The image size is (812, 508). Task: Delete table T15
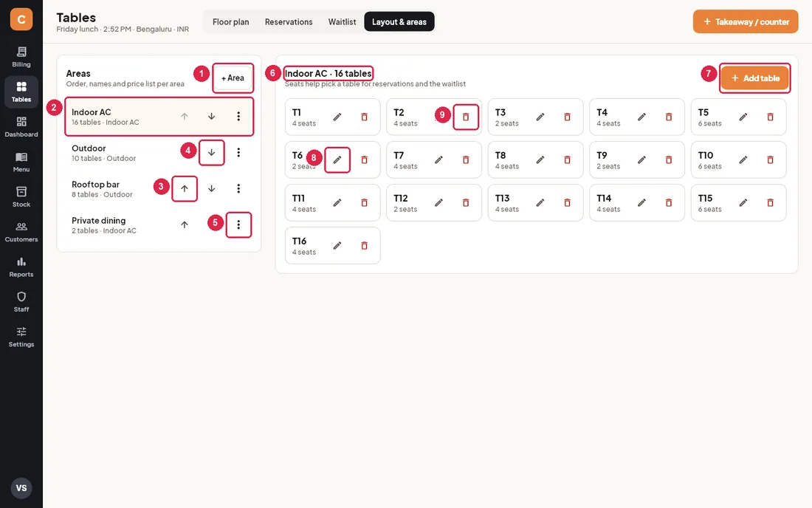770,203
